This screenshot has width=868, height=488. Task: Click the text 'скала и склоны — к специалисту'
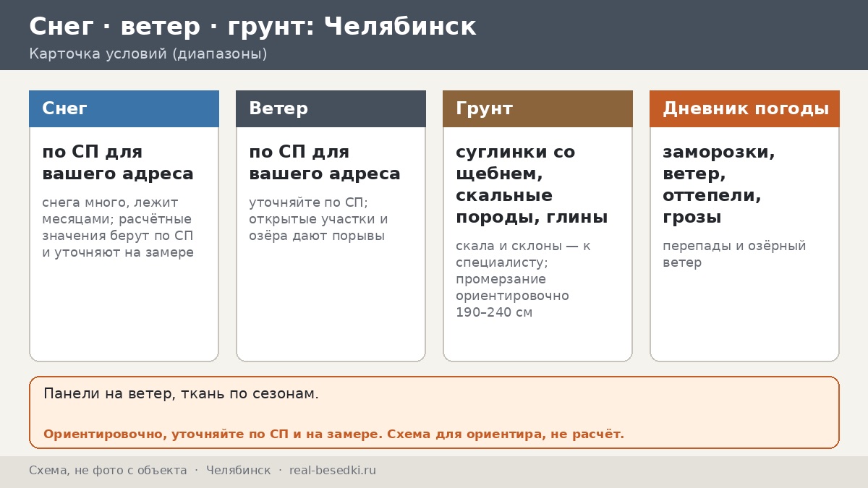[523, 254]
